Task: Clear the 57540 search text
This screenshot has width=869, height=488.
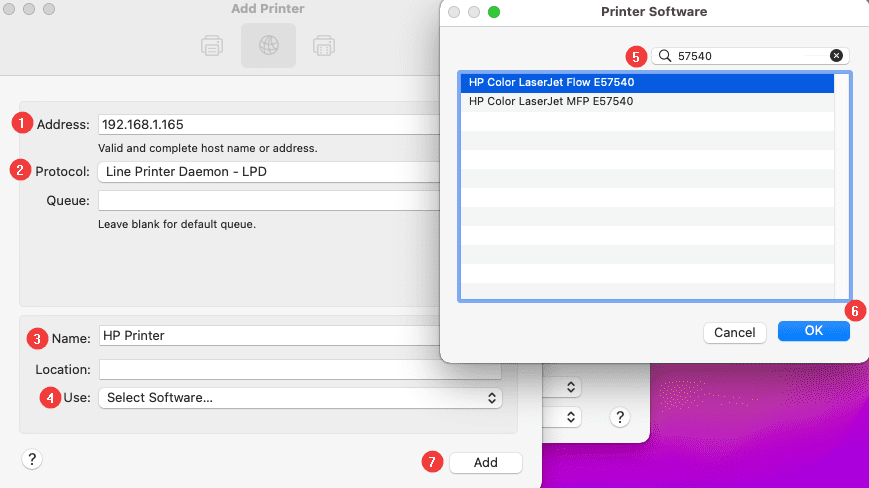Action: [836, 56]
